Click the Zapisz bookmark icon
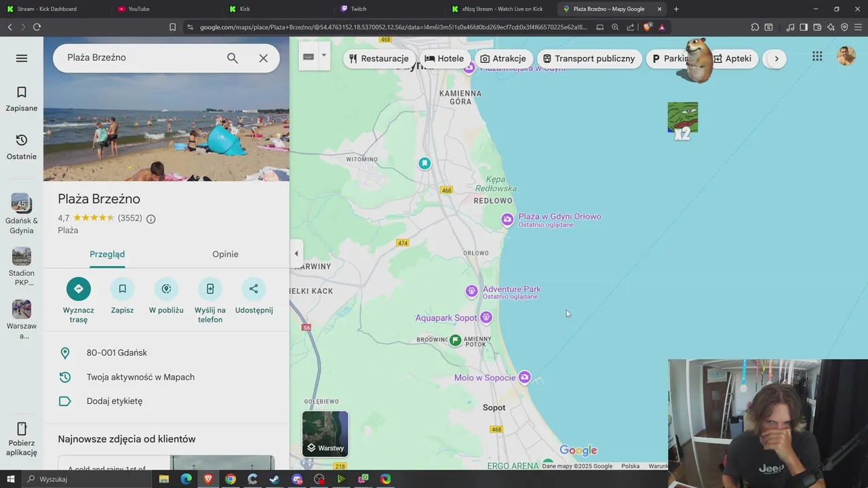This screenshot has height=488, width=868. click(122, 289)
